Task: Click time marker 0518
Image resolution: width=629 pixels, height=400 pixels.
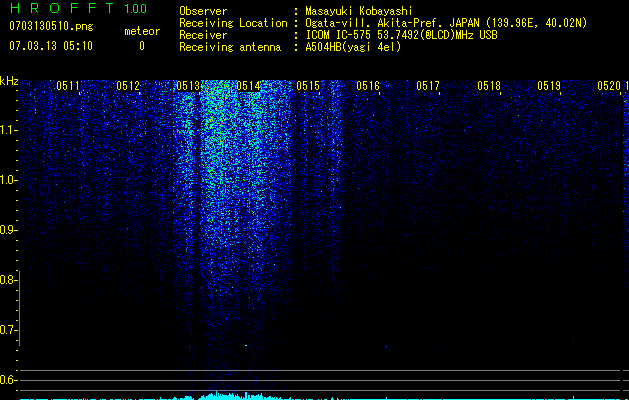Action: coord(489,86)
